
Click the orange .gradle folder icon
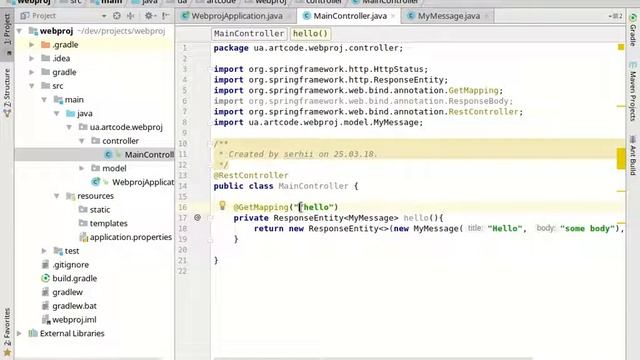tap(46, 44)
